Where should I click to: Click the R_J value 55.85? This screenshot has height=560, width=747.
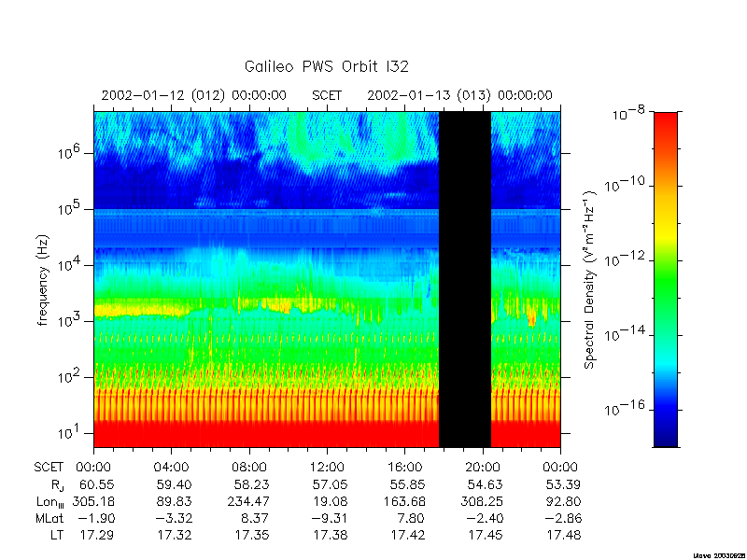(x=407, y=485)
